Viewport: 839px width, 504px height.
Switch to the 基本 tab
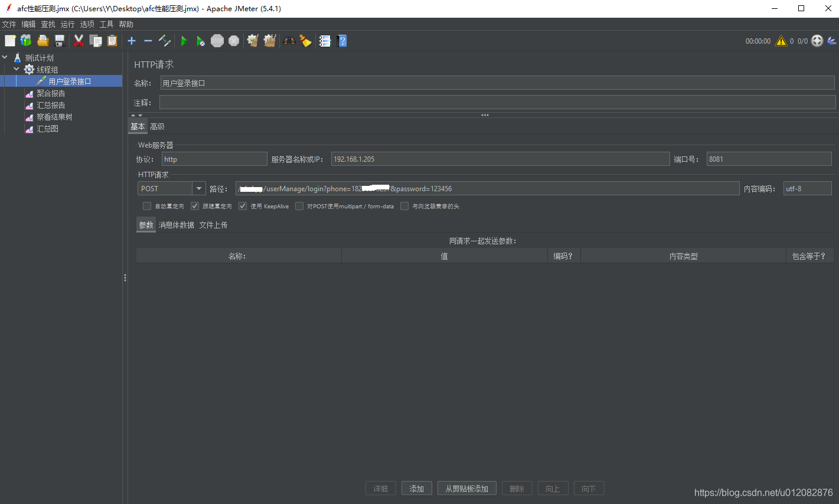pyautogui.click(x=138, y=126)
